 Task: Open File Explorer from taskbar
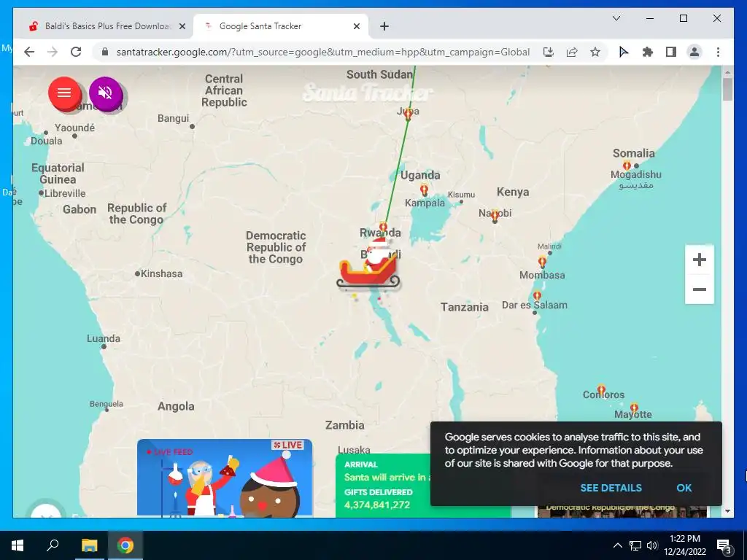[x=89, y=545]
